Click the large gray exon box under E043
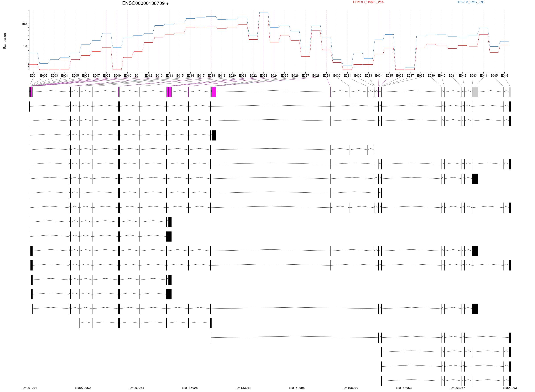This screenshot has width=535, height=392. point(475,92)
